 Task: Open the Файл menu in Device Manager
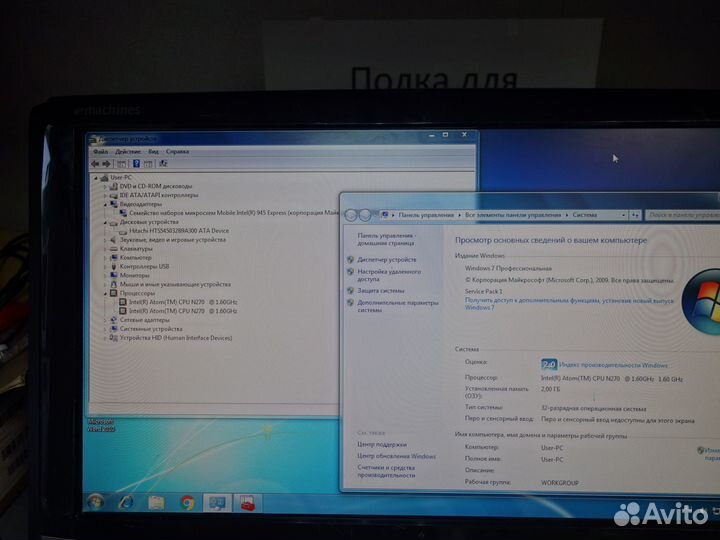pyautogui.click(x=101, y=152)
